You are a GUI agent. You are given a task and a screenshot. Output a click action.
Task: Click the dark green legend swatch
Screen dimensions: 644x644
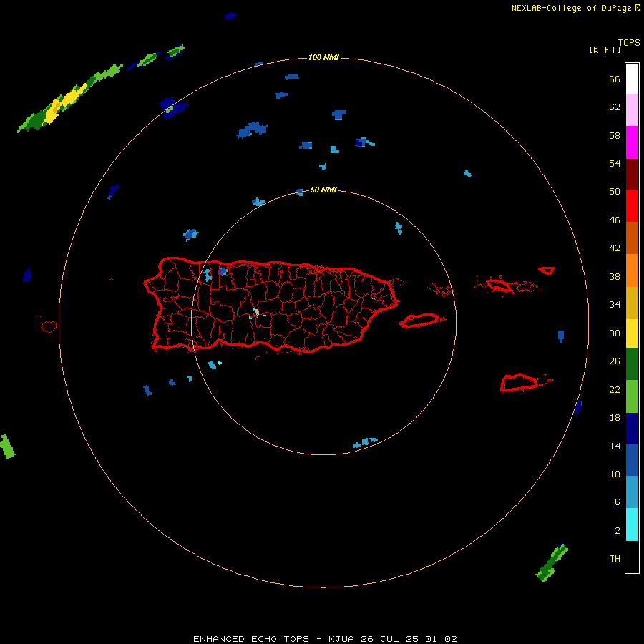click(x=632, y=364)
